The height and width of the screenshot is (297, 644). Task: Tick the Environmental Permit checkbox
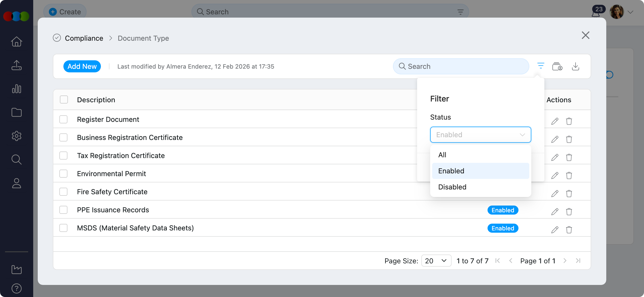coord(63,174)
